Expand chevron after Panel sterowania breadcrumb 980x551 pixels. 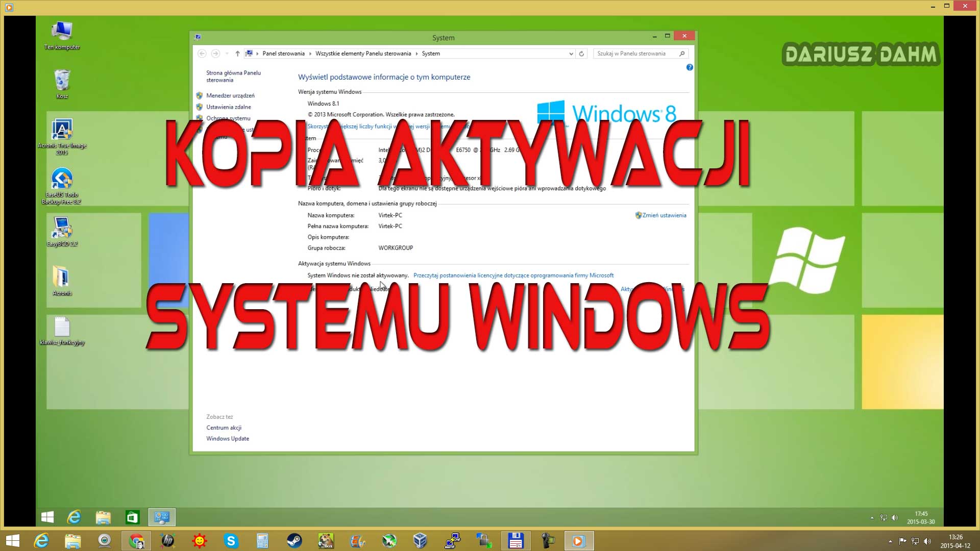click(310, 54)
